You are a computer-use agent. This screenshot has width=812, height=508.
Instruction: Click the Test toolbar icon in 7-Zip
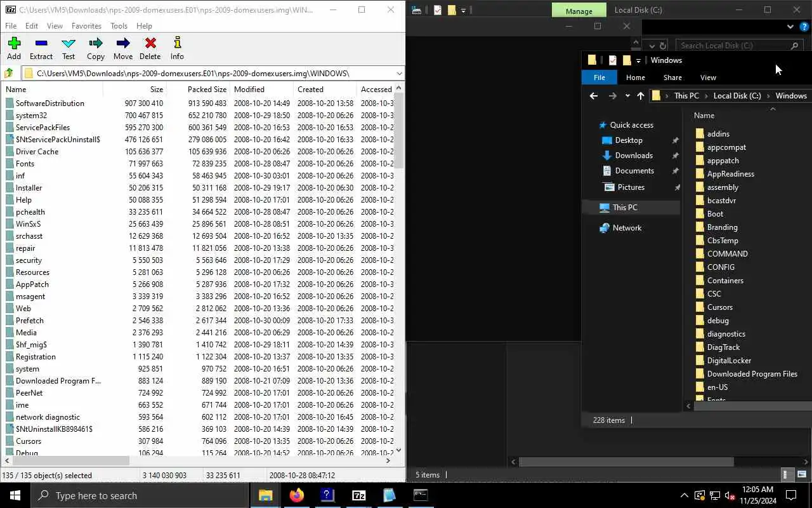pyautogui.click(x=69, y=49)
